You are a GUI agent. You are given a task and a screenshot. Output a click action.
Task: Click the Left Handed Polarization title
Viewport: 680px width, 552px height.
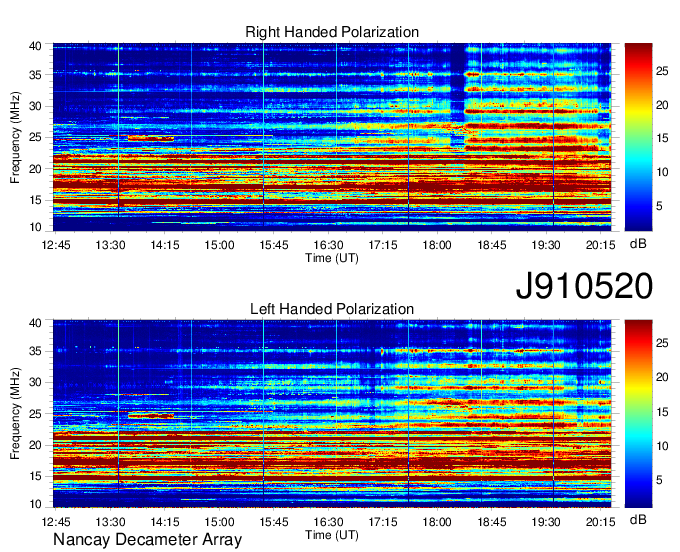[332, 309]
